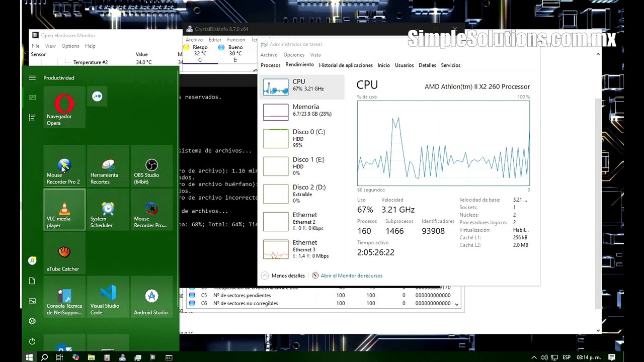
Task: Open Abrir el Monitor de recursos link
Action: 352,276
